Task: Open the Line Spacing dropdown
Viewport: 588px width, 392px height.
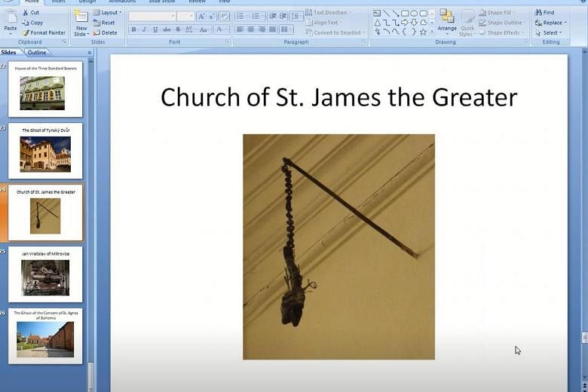Action: 296,16
